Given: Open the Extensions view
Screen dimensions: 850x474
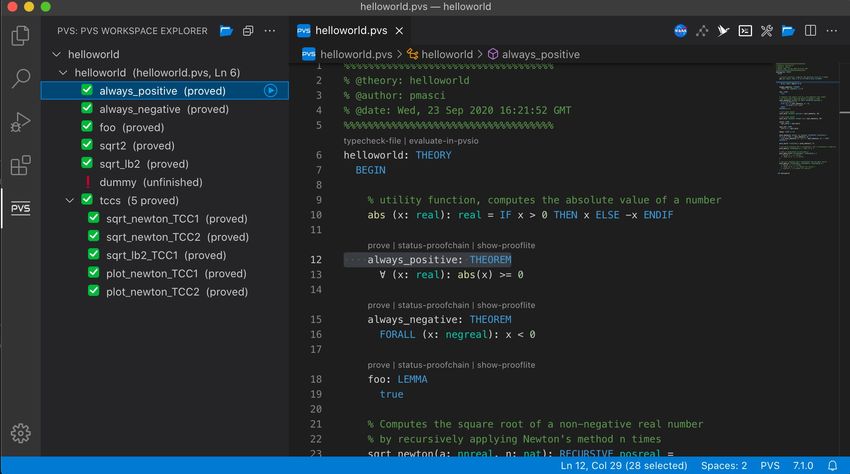Looking at the screenshot, I should tap(20, 165).
